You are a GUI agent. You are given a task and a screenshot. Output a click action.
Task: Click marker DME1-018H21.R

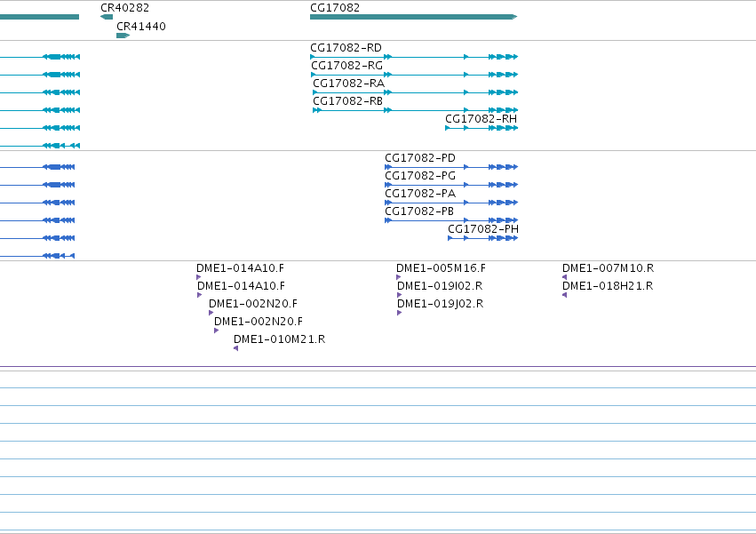tap(565, 295)
